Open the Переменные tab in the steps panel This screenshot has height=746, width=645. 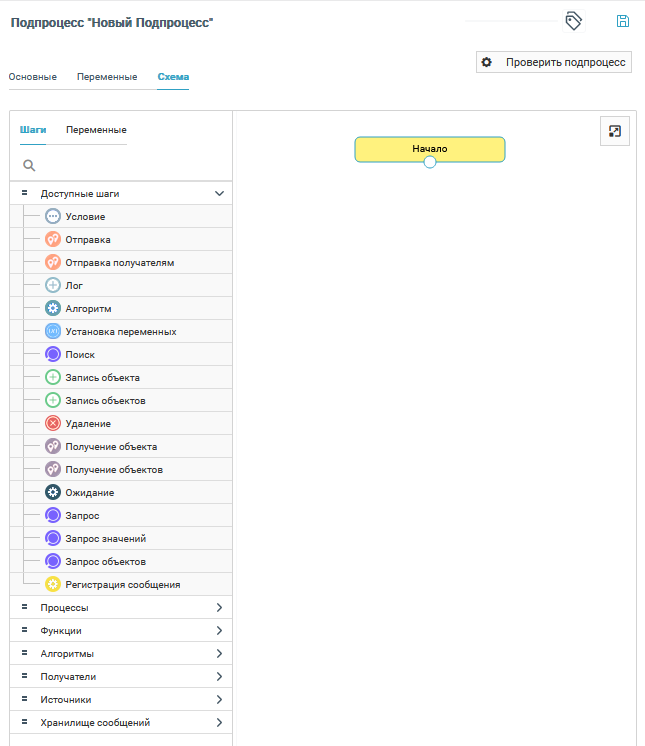tap(96, 130)
